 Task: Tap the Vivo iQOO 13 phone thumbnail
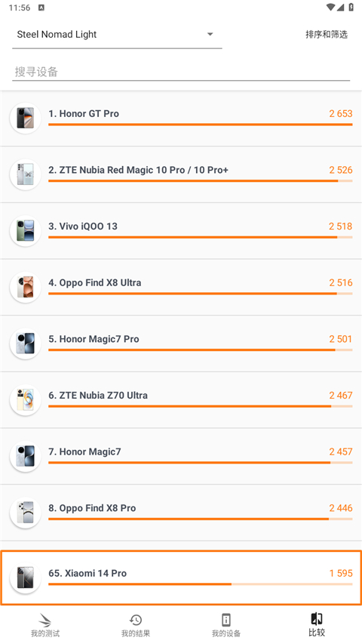pos(26,231)
